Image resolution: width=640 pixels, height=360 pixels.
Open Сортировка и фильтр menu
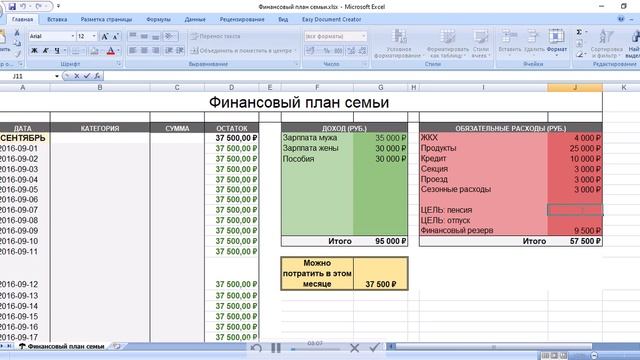[606, 44]
